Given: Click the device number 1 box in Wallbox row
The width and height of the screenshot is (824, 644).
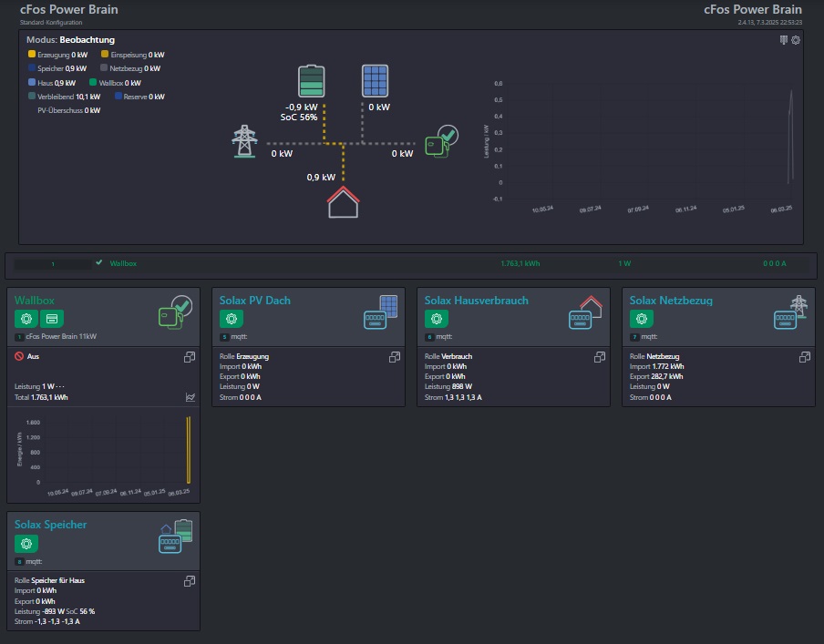Looking at the screenshot, I should point(53,263).
